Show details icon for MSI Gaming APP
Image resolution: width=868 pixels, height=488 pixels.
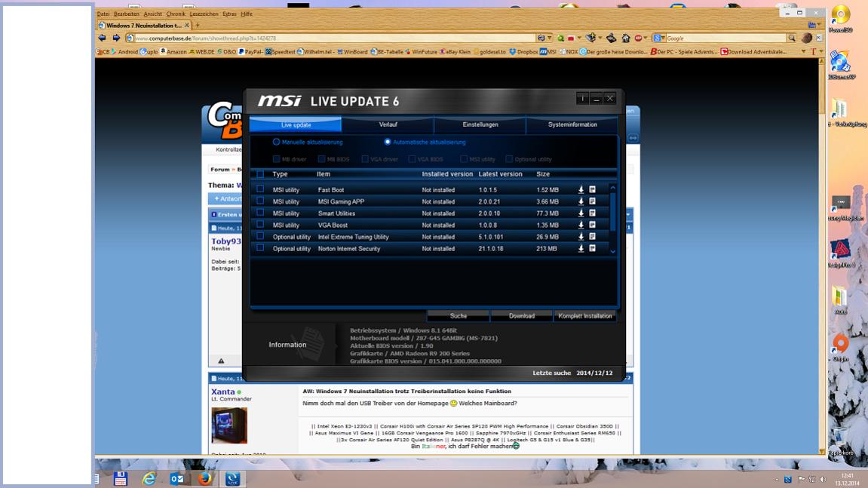coord(592,201)
